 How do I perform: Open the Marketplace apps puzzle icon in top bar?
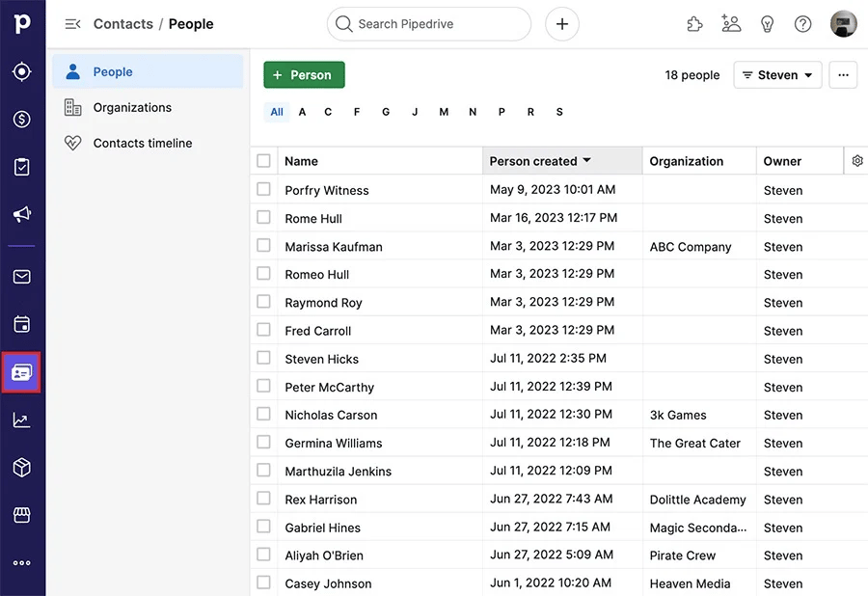tap(694, 24)
